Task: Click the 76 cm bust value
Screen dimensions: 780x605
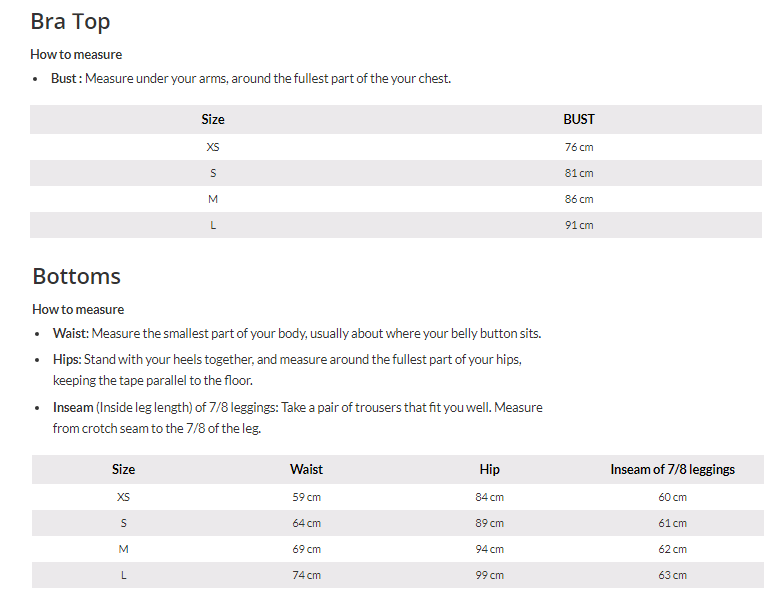Action: pos(579,147)
